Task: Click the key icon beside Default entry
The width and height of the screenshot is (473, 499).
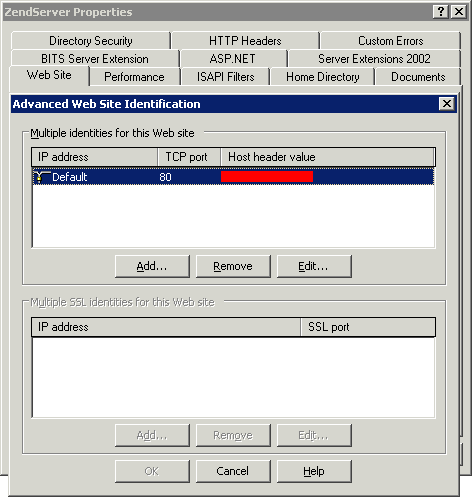Action: click(x=42, y=177)
